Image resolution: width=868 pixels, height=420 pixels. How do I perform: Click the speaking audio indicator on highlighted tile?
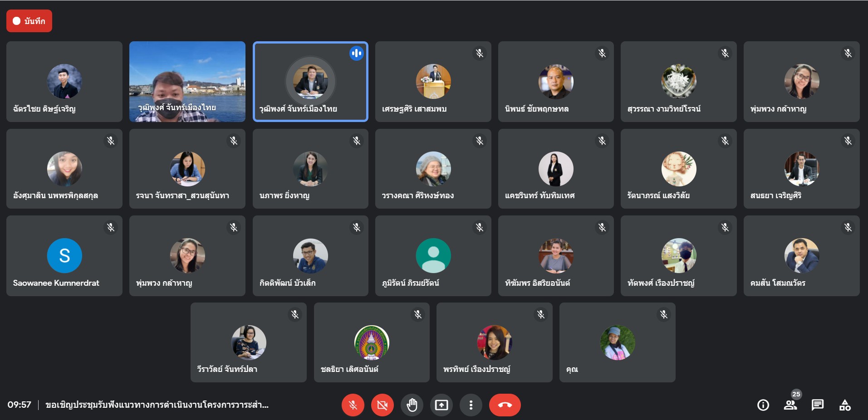click(357, 54)
